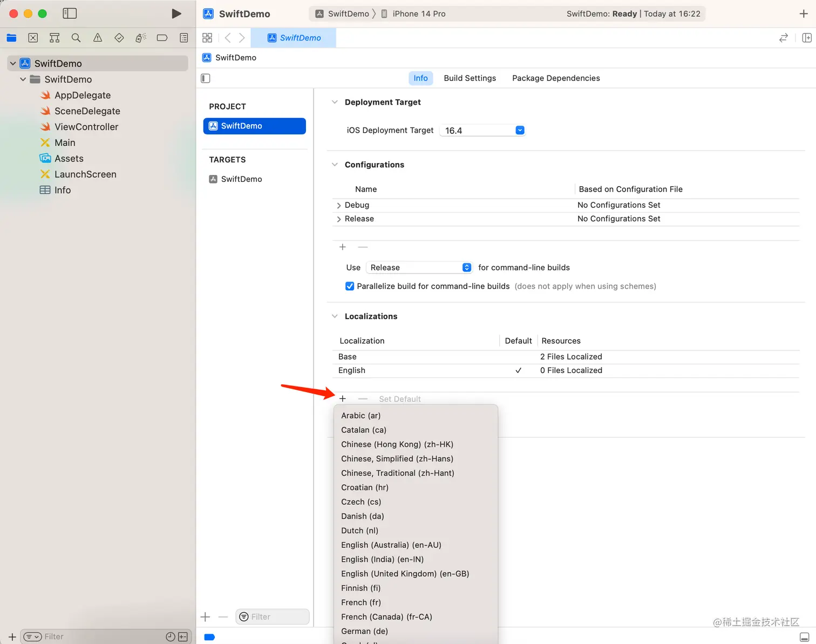The image size is (816, 644).
Task: Select the SwiftDemo editor tab
Action: point(295,38)
